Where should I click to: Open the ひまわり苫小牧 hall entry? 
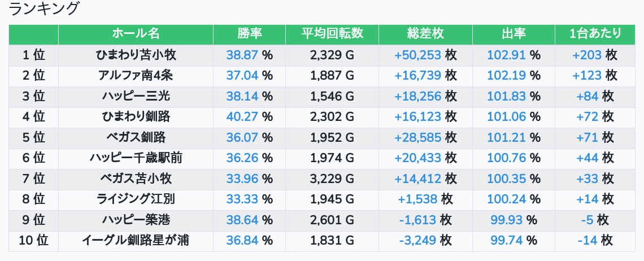click(136, 55)
